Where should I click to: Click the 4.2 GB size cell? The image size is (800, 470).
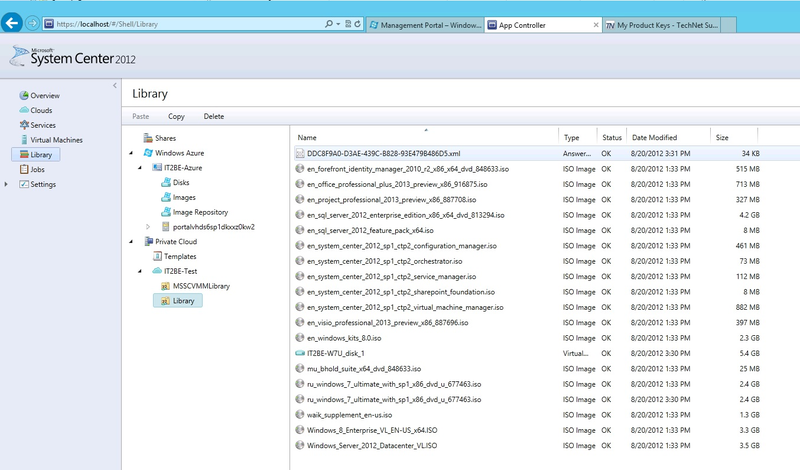(x=749, y=215)
